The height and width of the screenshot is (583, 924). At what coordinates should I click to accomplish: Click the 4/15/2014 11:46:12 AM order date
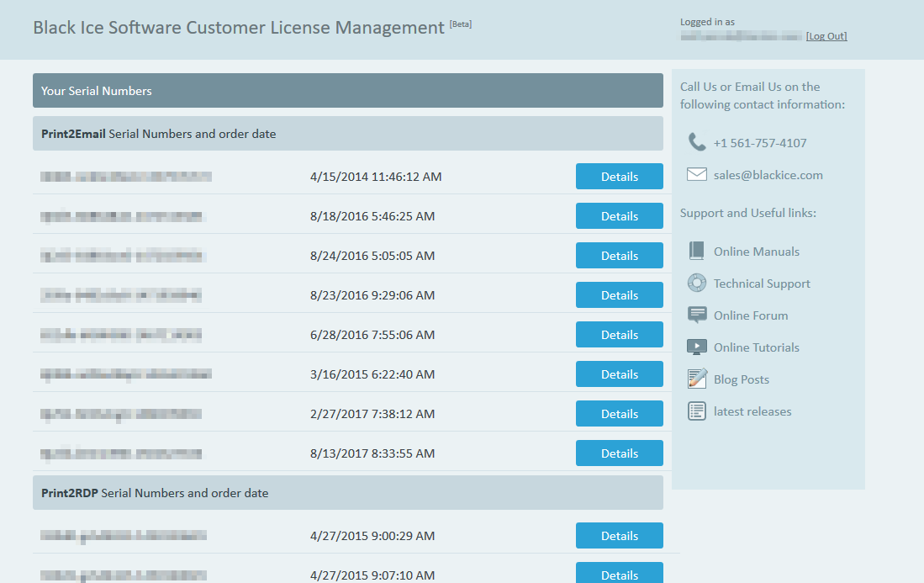coord(376,177)
